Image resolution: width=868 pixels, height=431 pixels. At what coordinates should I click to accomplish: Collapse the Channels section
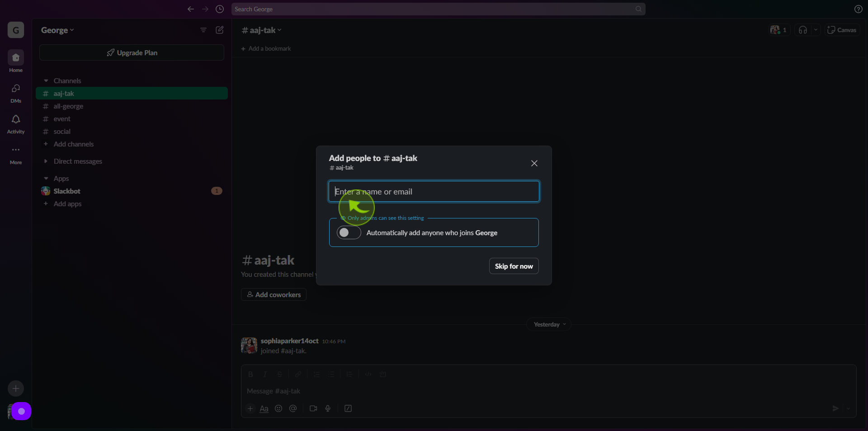click(46, 81)
